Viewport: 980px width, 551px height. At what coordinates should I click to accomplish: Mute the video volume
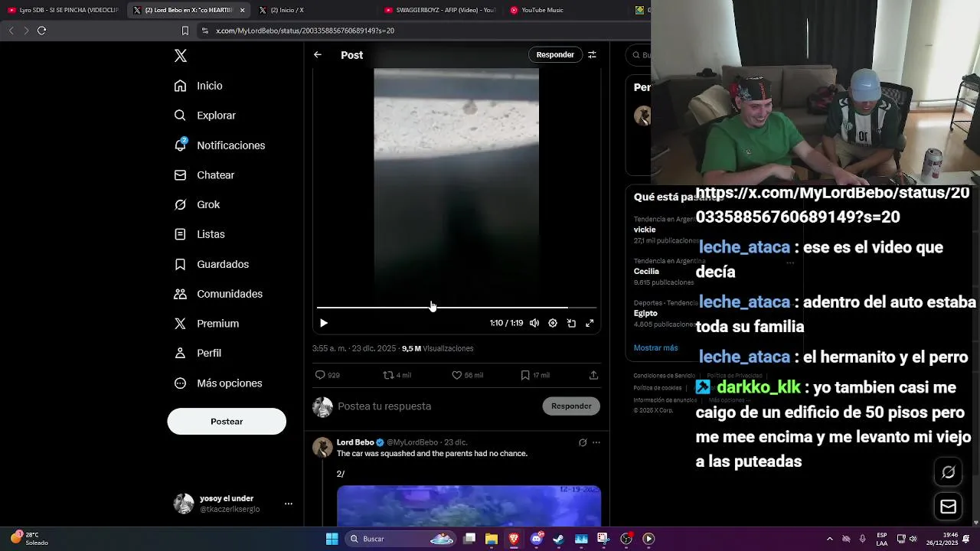tap(534, 323)
